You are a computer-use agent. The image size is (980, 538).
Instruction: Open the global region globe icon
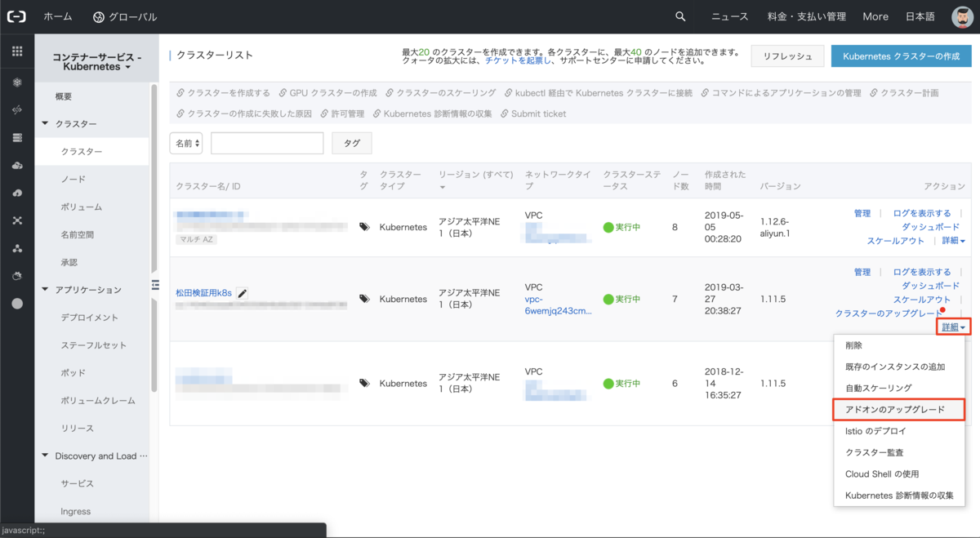coord(99,17)
